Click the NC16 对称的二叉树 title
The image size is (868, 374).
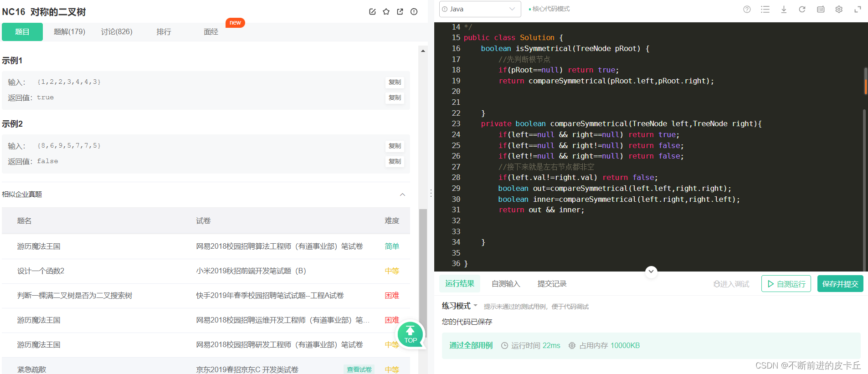pyautogui.click(x=44, y=12)
